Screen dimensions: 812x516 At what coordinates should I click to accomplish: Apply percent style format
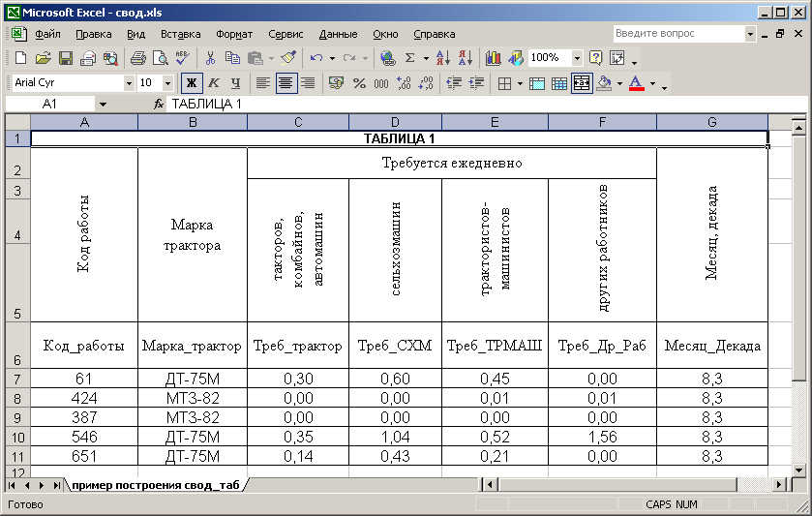coord(359,83)
